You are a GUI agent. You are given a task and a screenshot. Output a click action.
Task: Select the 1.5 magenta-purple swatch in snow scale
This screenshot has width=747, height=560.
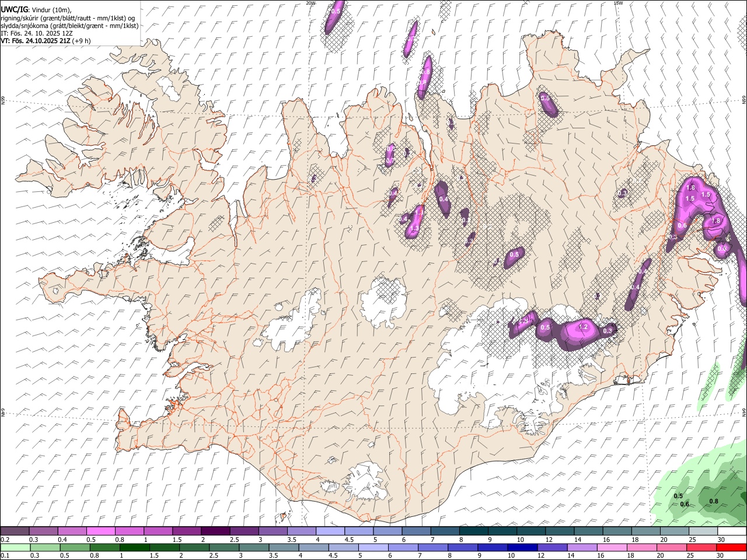pyautogui.click(x=187, y=531)
